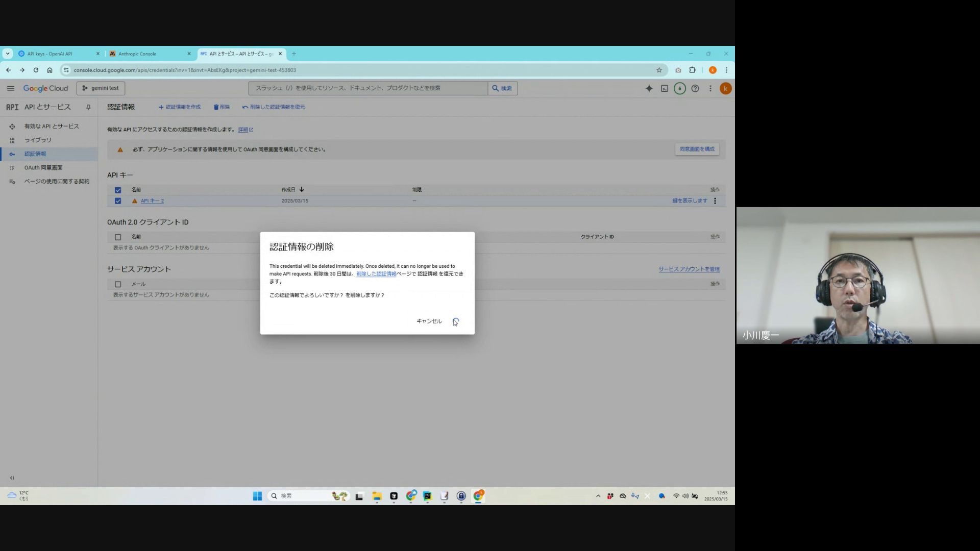Open the three-dot actions menu for API キー 2
This screenshot has width=980, height=551.
[x=715, y=201]
